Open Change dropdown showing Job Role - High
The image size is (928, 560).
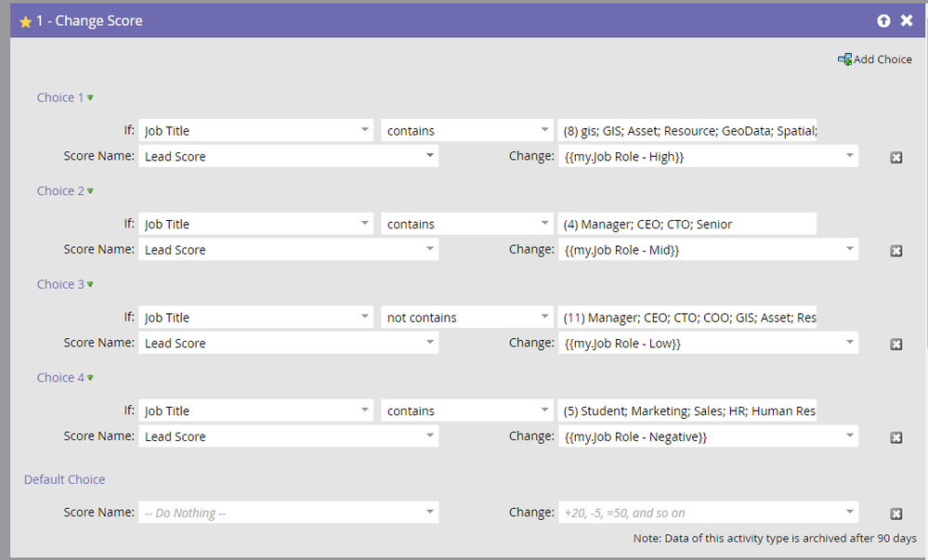(849, 156)
